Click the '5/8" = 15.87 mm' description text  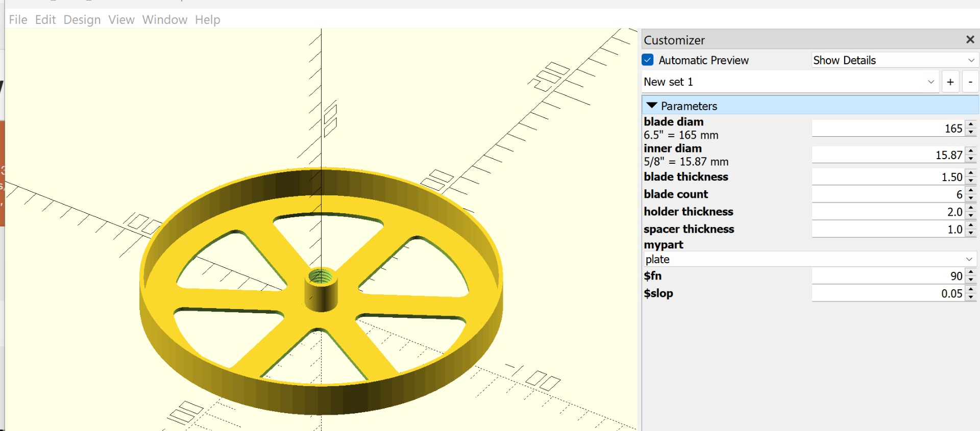(686, 162)
